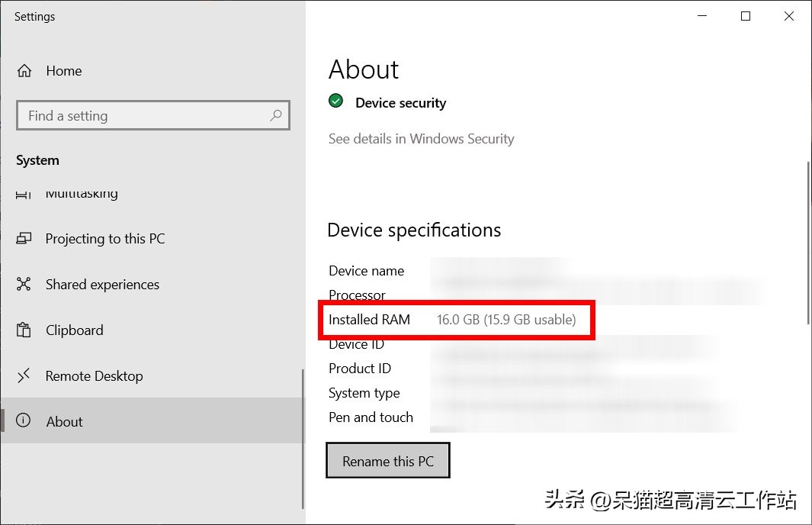Minimize the Settings window

pyautogui.click(x=702, y=16)
